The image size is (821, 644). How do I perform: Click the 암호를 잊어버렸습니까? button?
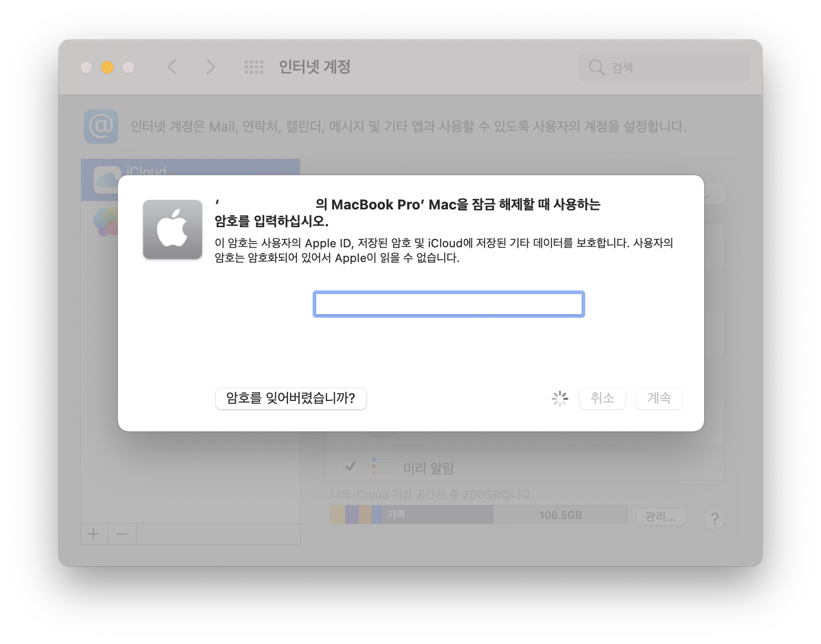[x=291, y=398]
